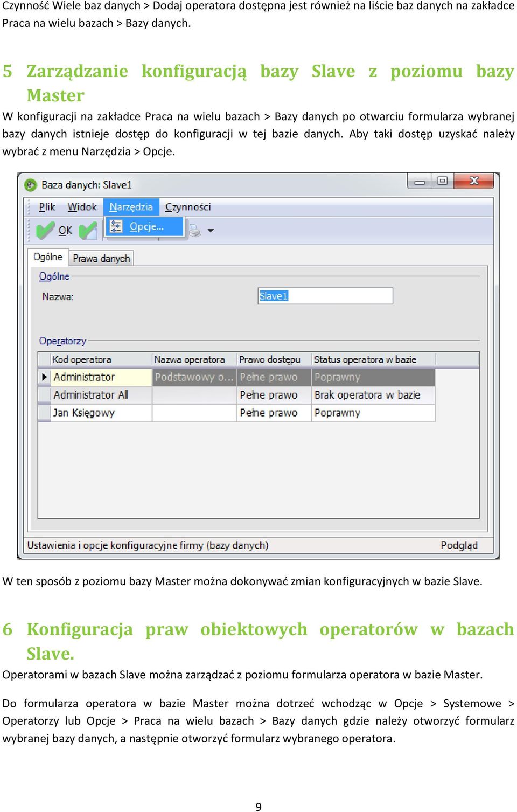Switch to the Prawa danych tab
517x812 pixels.
101,259
